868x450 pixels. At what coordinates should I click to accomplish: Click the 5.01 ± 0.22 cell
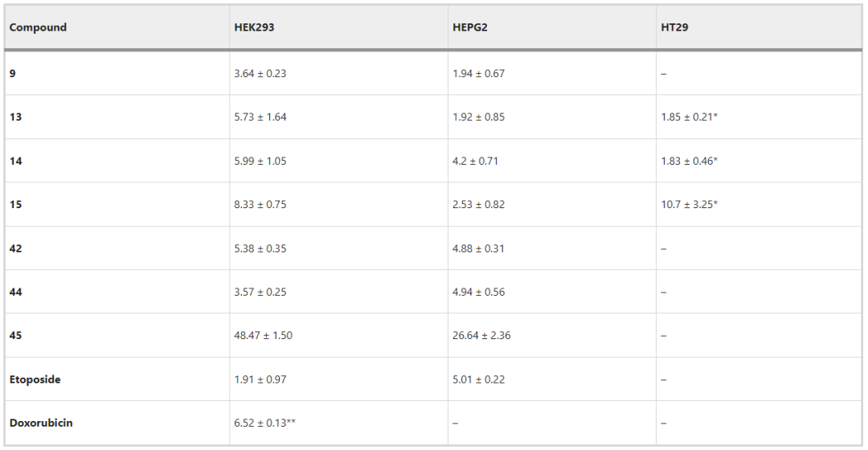(478, 379)
